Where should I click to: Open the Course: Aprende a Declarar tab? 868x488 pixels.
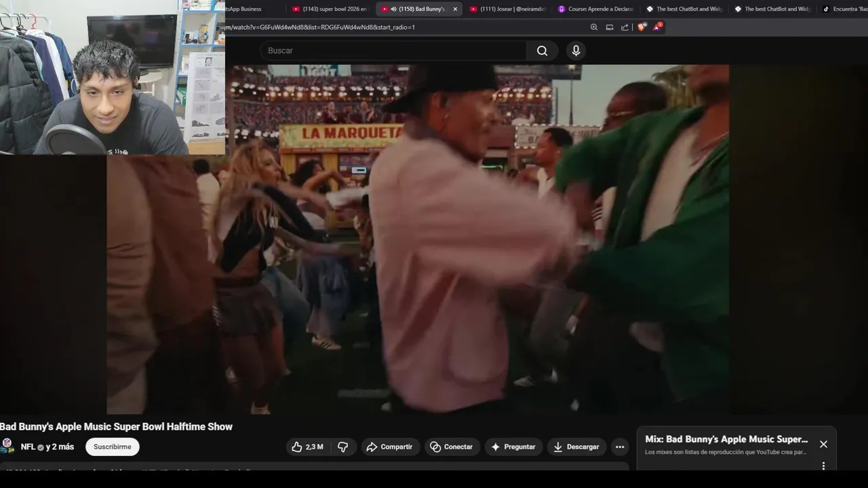point(595,9)
